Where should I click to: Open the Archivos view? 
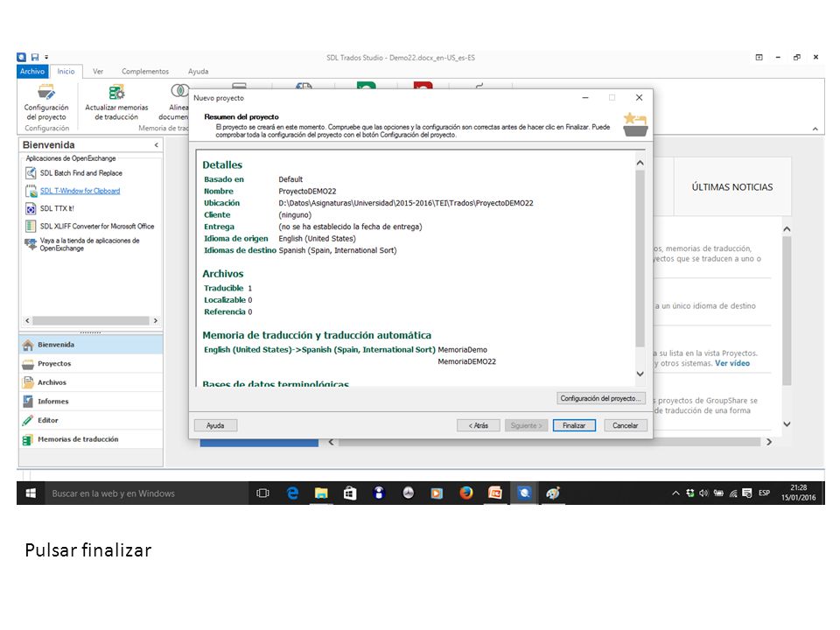tap(91, 382)
